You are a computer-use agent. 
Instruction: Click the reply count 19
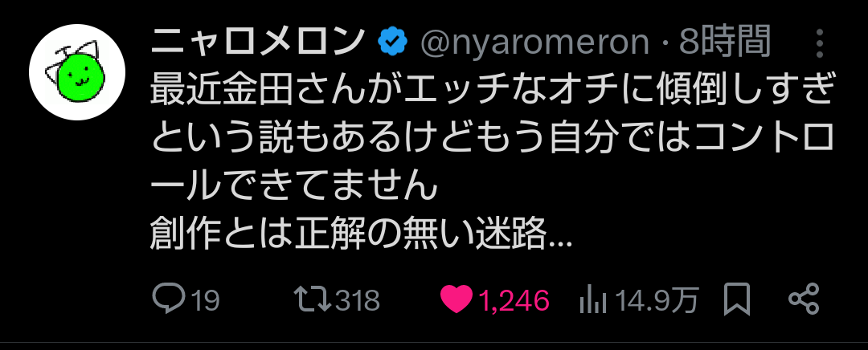(206, 301)
